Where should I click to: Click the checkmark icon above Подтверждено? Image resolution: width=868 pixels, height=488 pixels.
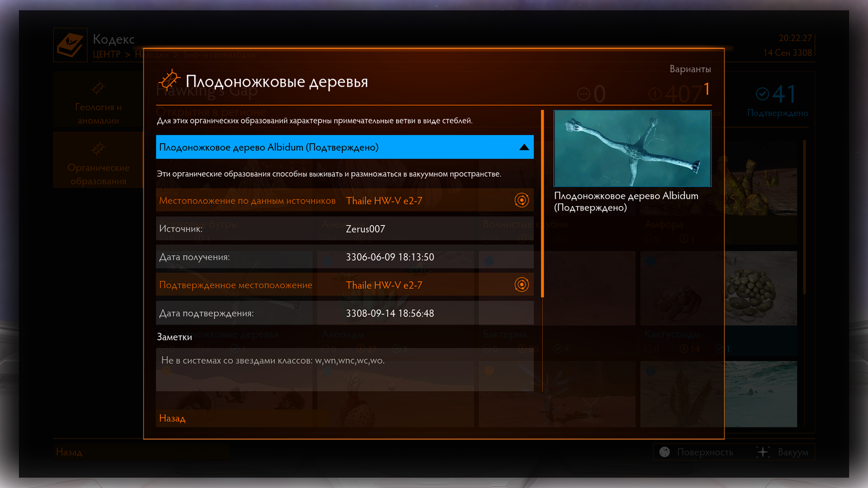(x=762, y=94)
